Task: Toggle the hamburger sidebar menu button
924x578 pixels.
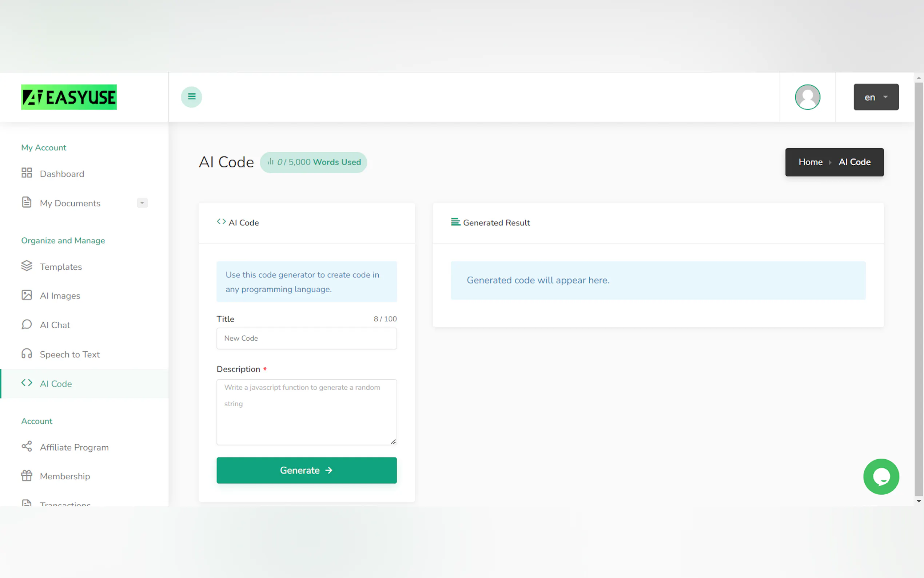Action: 191,97
